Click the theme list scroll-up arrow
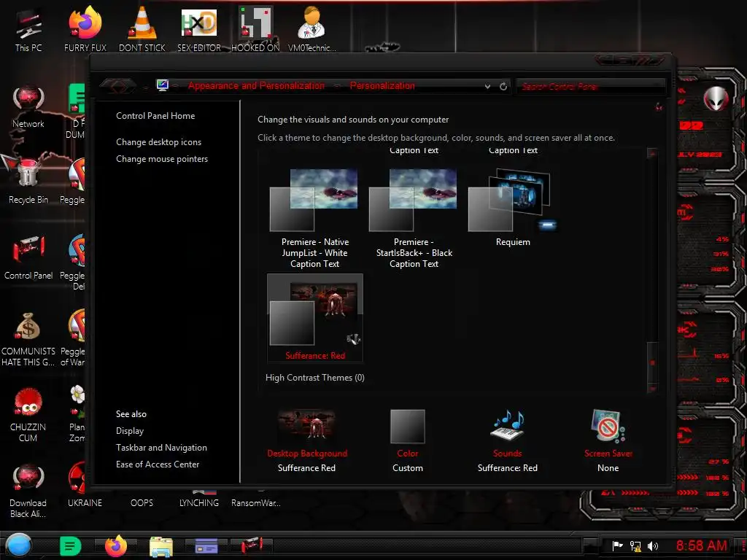The width and height of the screenshot is (747, 560). click(x=653, y=153)
